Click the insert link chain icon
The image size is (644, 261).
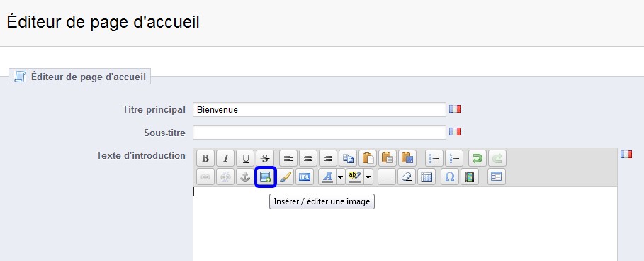[205, 177]
